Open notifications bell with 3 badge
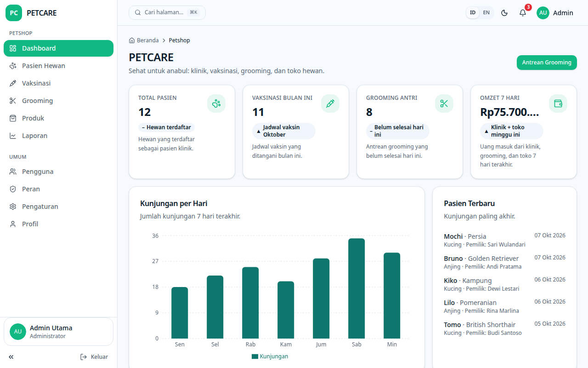 [x=523, y=13]
